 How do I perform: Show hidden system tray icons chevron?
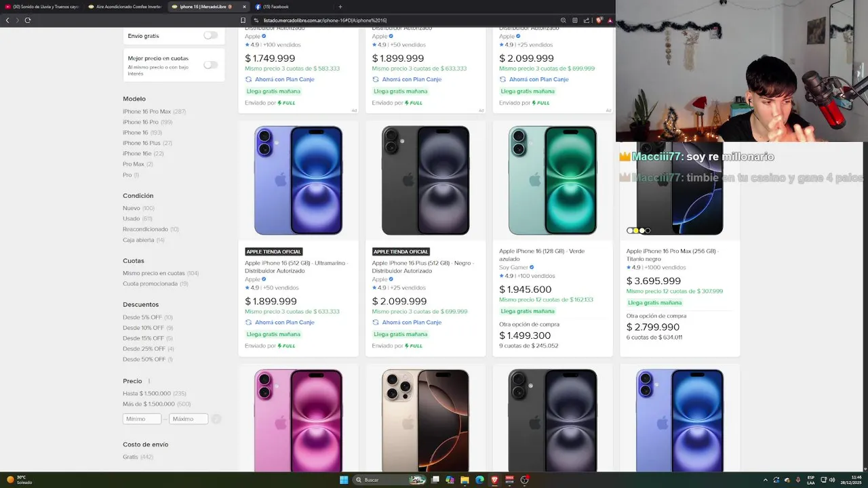click(766, 480)
